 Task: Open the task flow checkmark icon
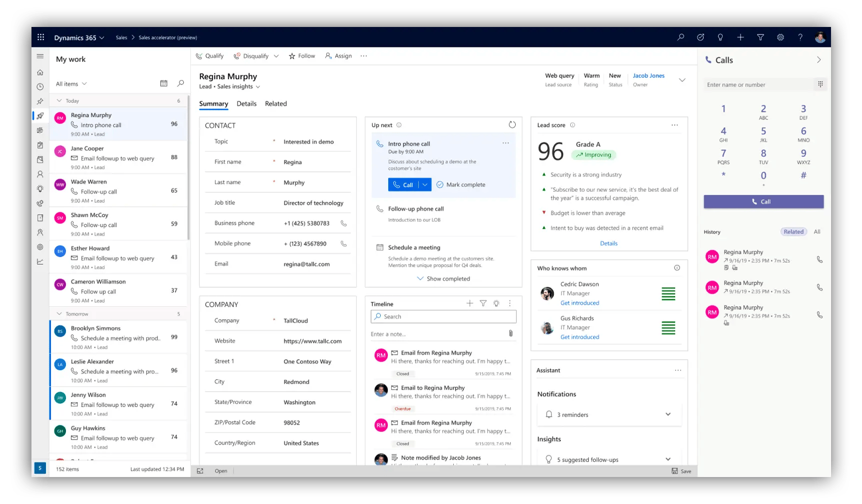pyautogui.click(x=700, y=37)
